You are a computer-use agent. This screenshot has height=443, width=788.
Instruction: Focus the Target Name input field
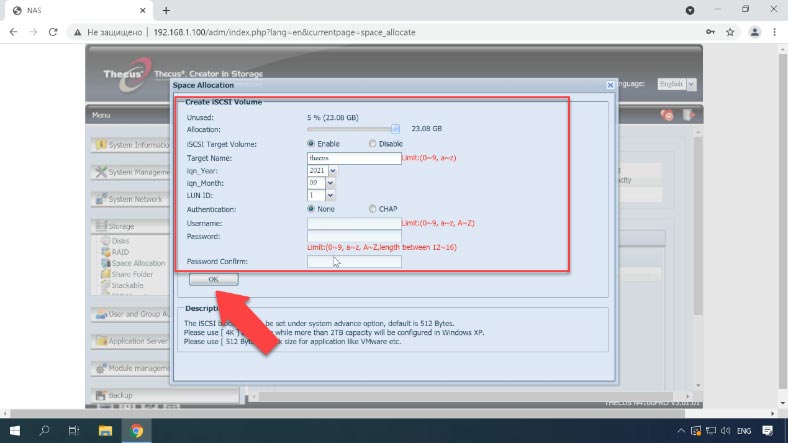354,158
